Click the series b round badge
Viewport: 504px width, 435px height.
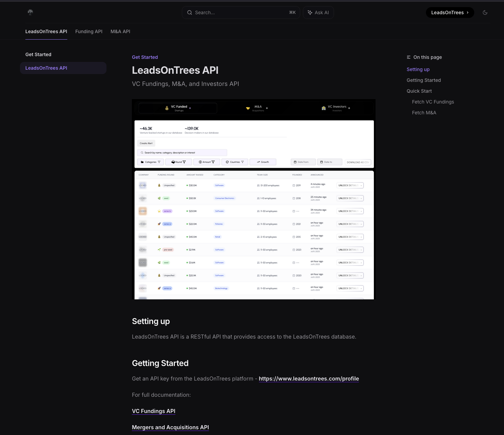click(167, 211)
